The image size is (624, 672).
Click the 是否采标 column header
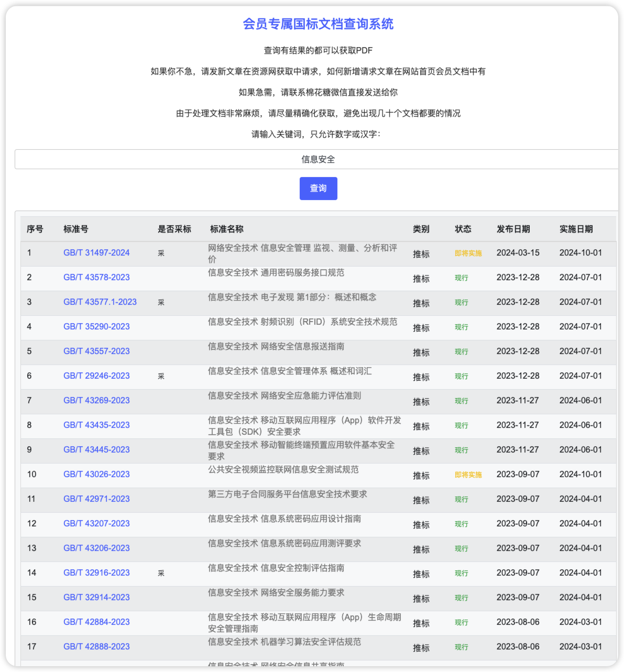click(x=174, y=229)
